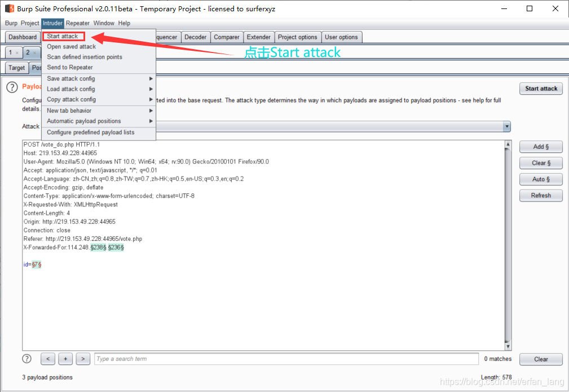Image resolution: width=569 pixels, height=392 pixels.
Task: Expand Automatic payload positions submenu
Action: 99,121
